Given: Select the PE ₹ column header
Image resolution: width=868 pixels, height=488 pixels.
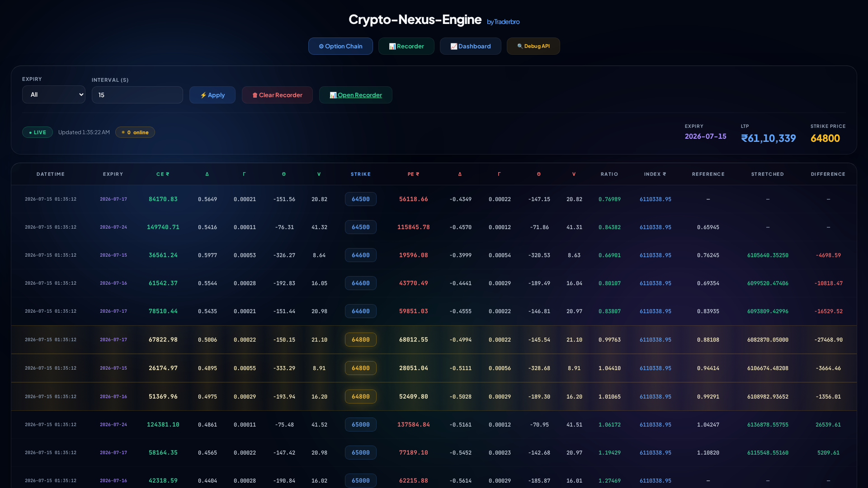Looking at the screenshot, I should [413, 174].
